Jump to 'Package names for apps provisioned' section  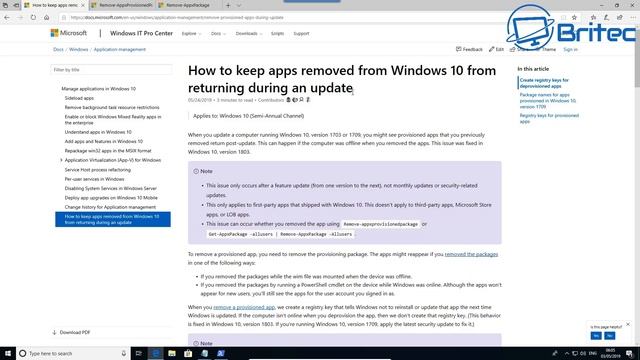click(548, 101)
